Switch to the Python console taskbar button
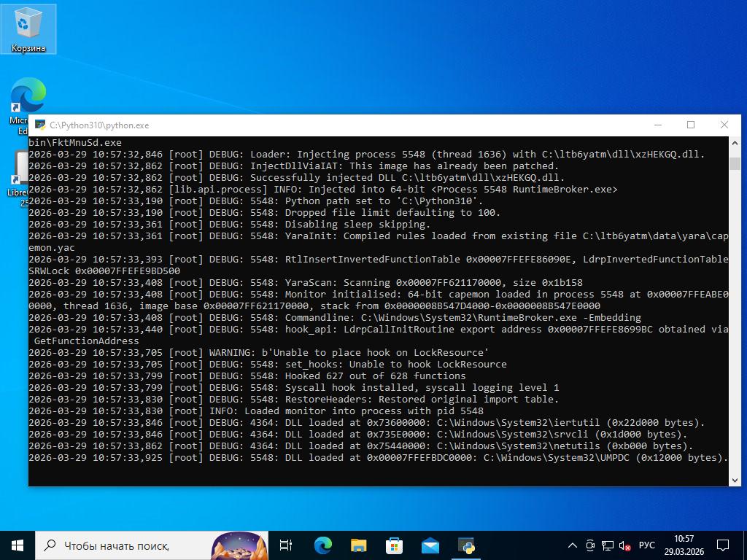Viewport: 747px width, 560px height. (466, 545)
